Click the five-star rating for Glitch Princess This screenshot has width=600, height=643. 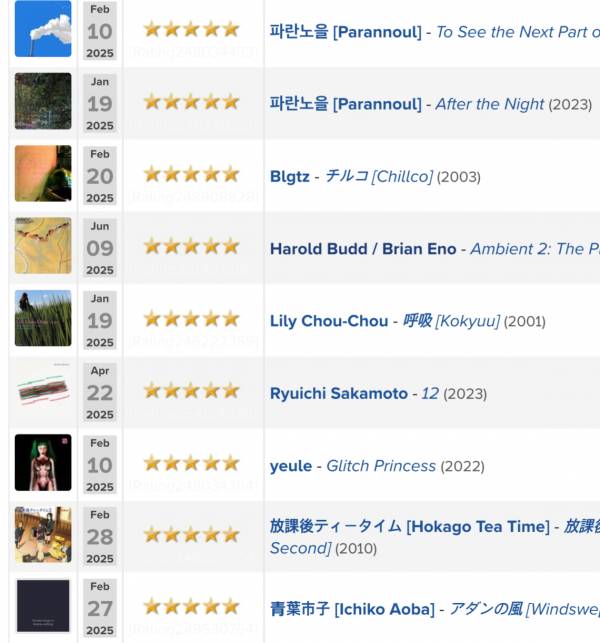192,463
